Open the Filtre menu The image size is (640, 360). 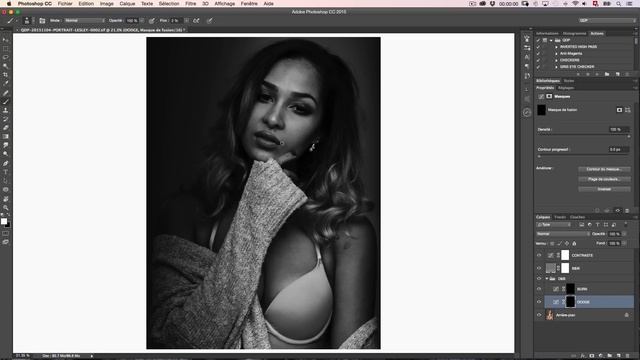click(x=190, y=4)
